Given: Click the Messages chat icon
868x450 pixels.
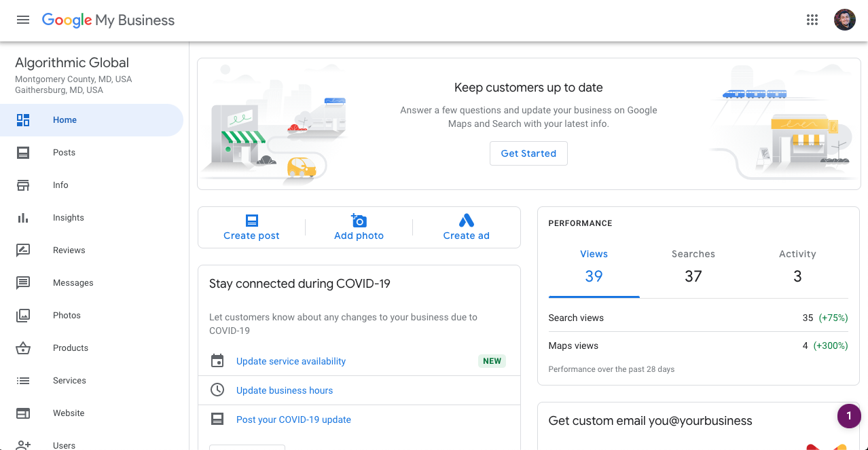Looking at the screenshot, I should point(23,283).
